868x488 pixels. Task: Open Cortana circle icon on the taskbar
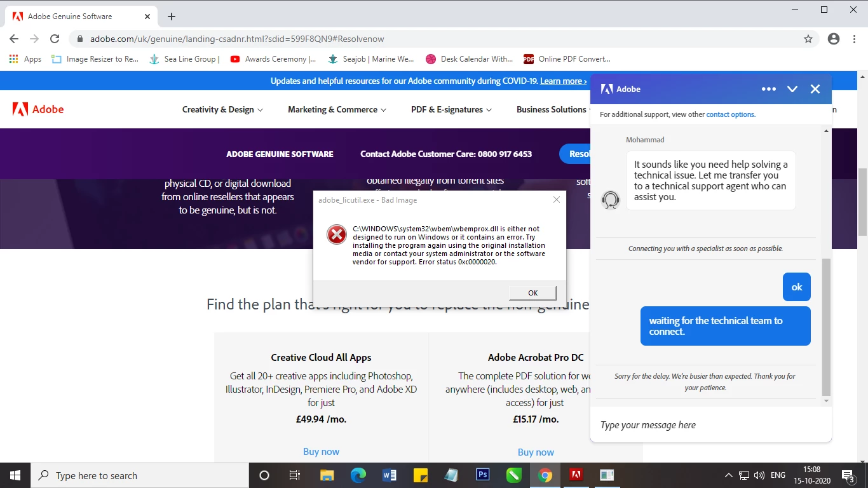click(264, 475)
